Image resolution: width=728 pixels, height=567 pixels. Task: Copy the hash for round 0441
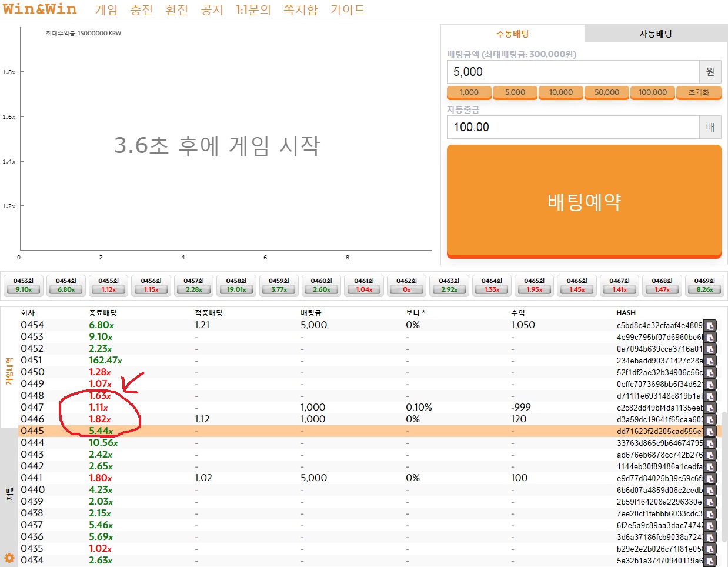pyautogui.click(x=710, y=479)
